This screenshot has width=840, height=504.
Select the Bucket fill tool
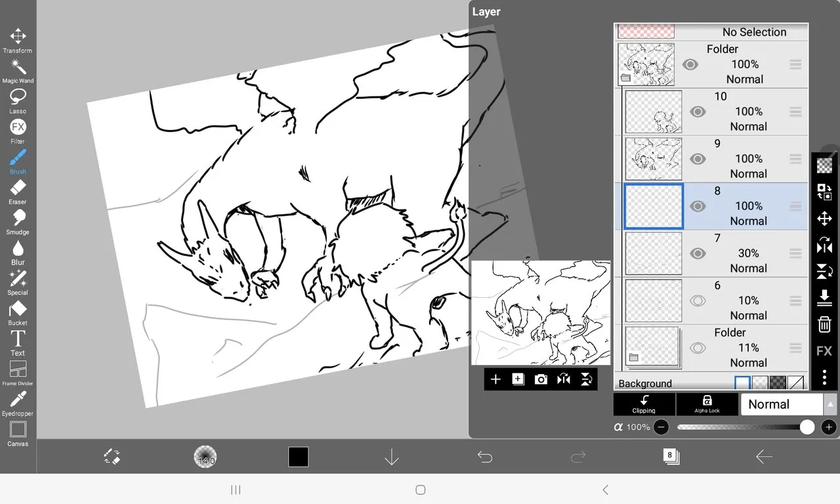tap(18, 313)
